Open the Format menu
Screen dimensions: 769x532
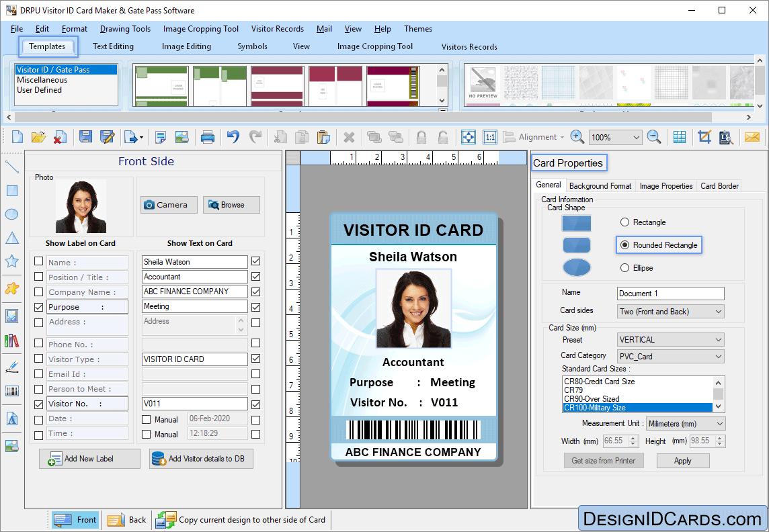(x=75, y=29)
